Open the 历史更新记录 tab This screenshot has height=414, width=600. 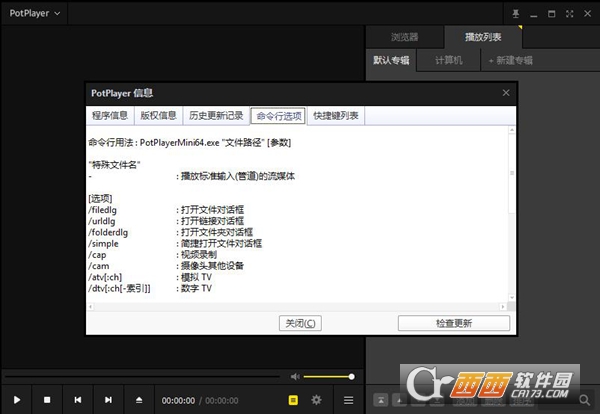215,116
